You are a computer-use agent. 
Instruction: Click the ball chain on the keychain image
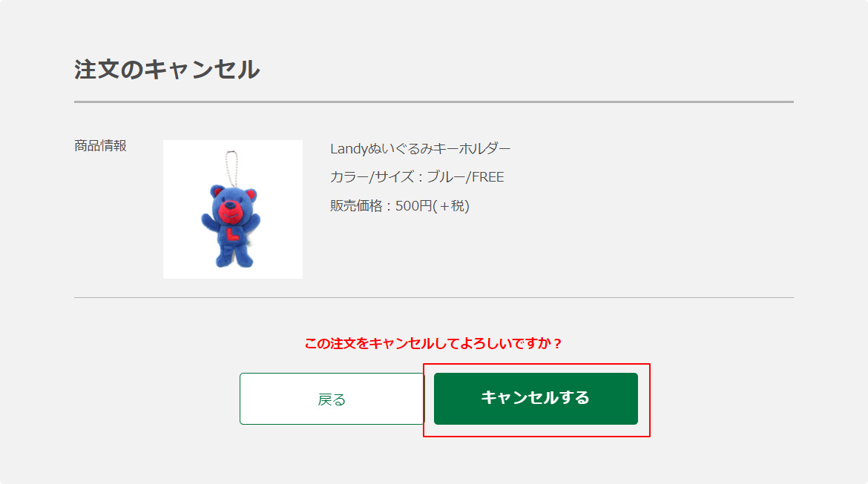pyautogui.click(x=231, y=168)
